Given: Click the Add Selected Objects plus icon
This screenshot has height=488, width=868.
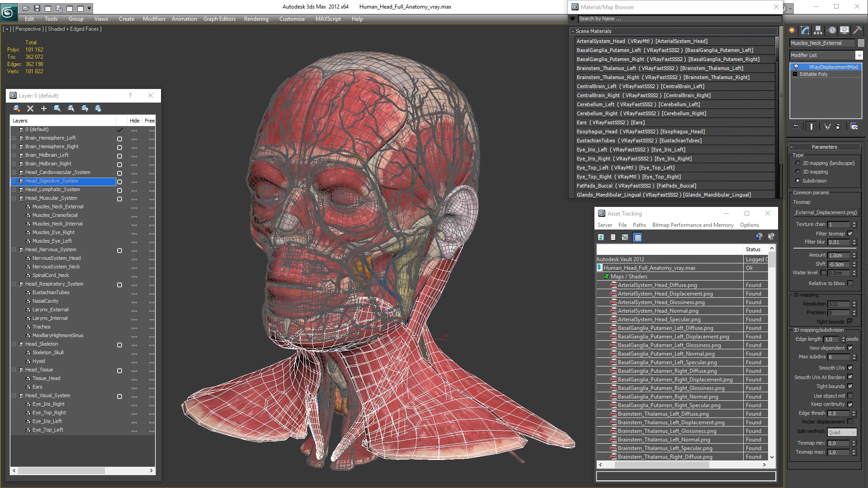Looking at the screenshot, I should pos(44,108).
